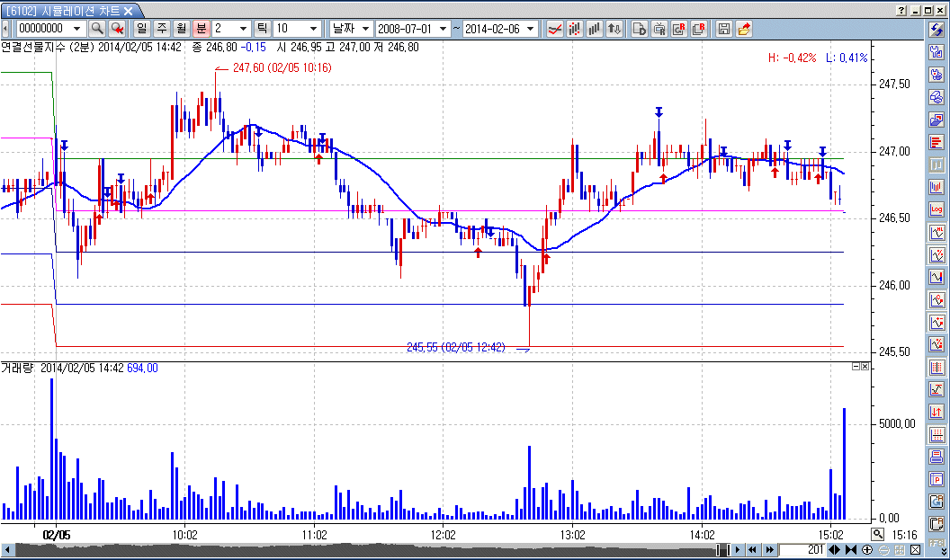Click the magnifier search icon beside code field
Screen dimensions: 950x560
(x=97, y=29)
